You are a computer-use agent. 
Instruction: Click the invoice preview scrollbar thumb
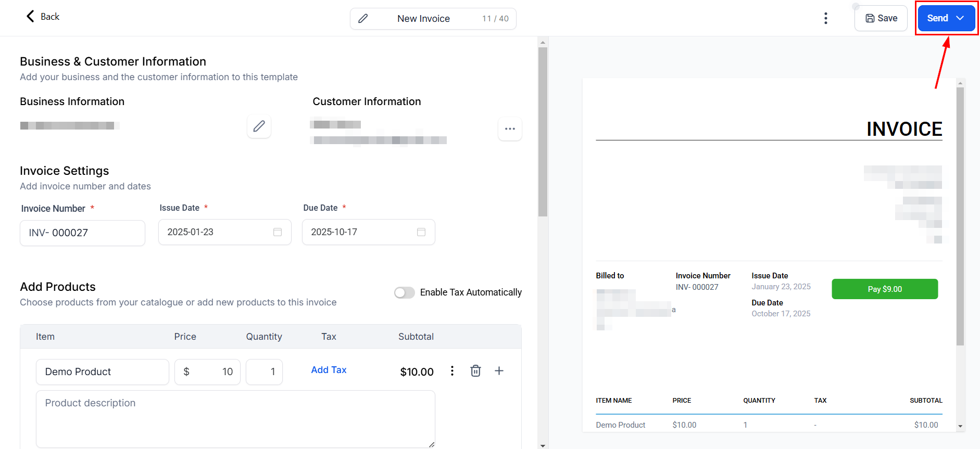pos(960,216)
